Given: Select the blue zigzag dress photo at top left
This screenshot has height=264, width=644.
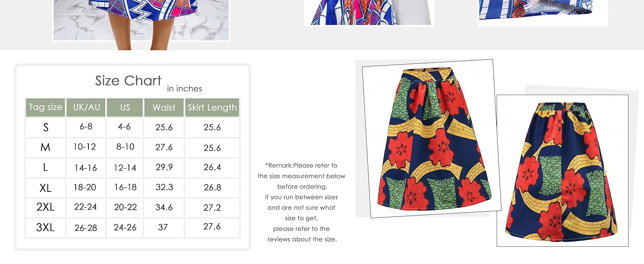Looking at the screenshot, I should coord(141,21).
